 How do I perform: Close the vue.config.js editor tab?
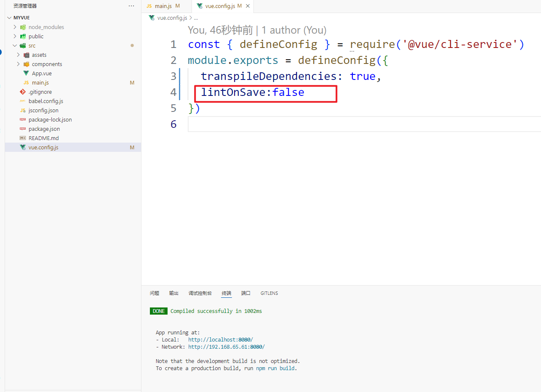(248, 6)
